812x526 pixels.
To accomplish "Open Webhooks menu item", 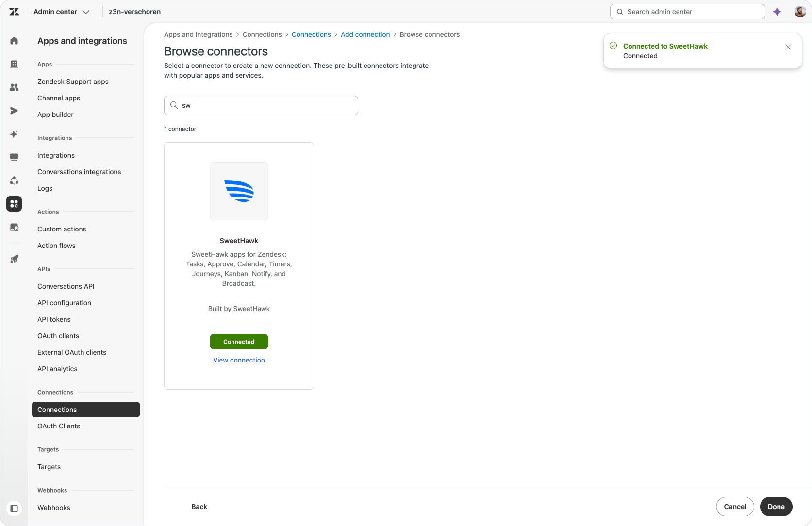I will tap(54, 508).
